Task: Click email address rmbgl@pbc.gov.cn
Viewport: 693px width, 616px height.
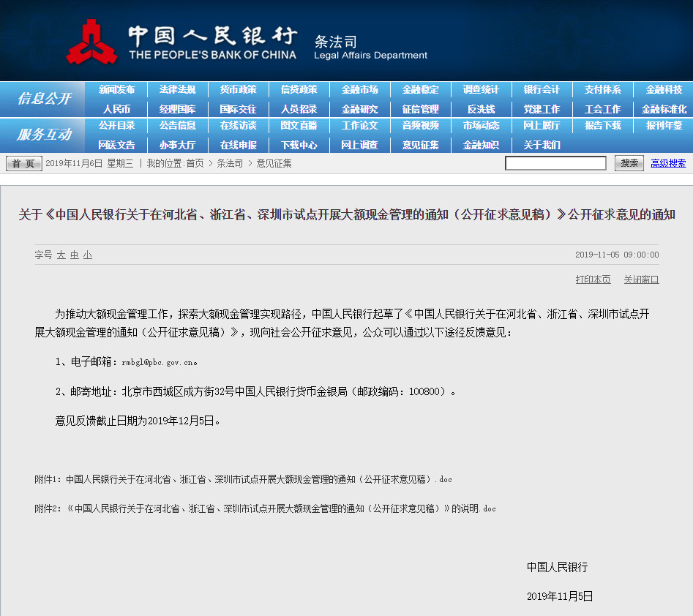Action: [159, 362]
